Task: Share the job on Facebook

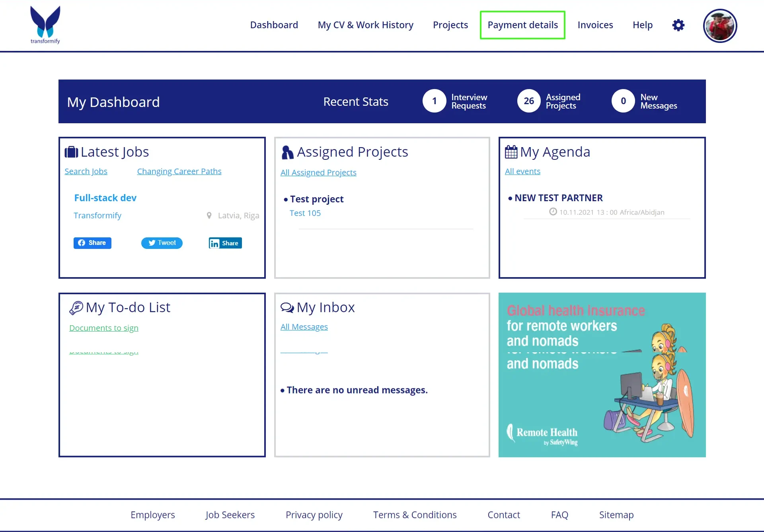Action: [92, 243]
